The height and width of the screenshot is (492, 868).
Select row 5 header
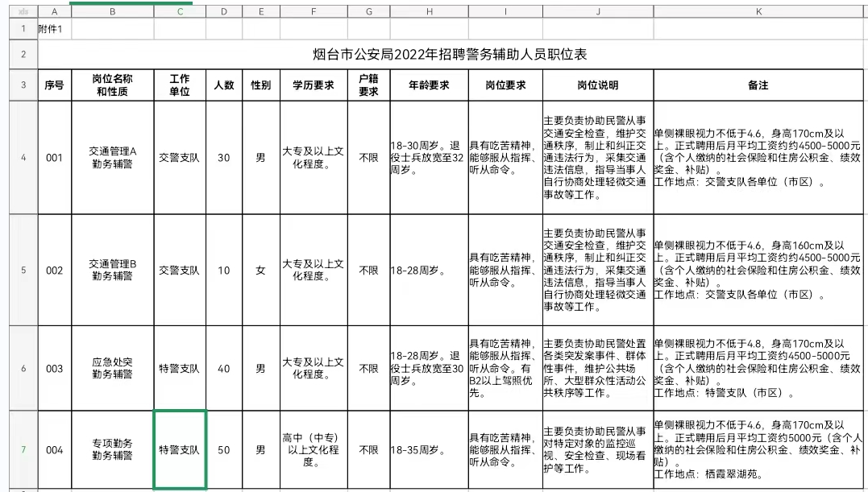pyautogui.click(x=23, y=271)
